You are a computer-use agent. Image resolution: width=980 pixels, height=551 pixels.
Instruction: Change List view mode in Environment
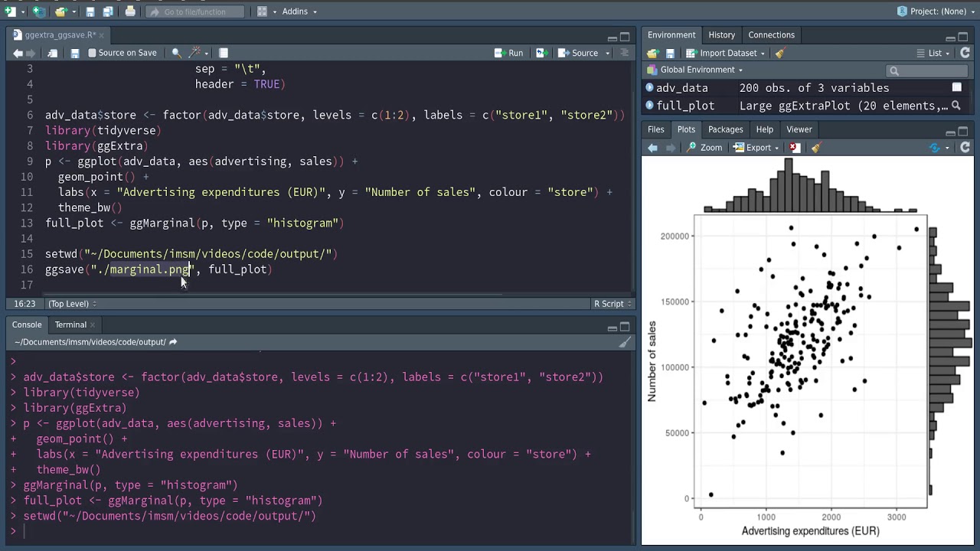pyautogui.click(x=933, y=53)
